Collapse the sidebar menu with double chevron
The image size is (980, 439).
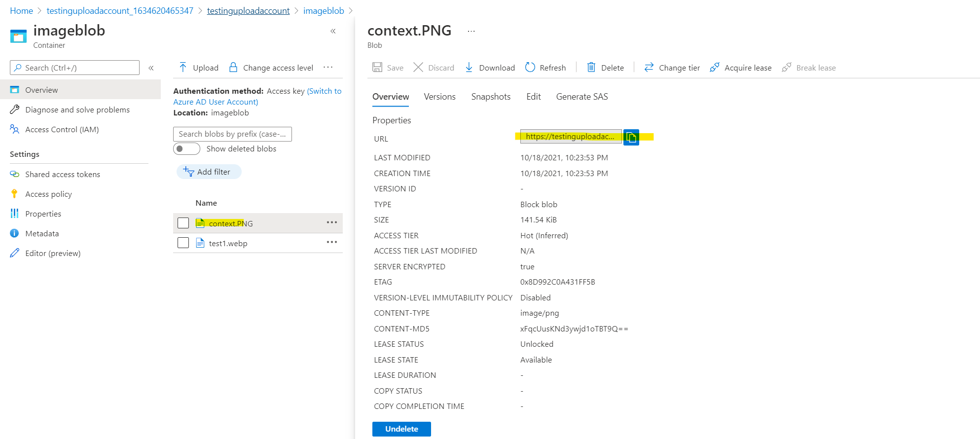[151, 68]
